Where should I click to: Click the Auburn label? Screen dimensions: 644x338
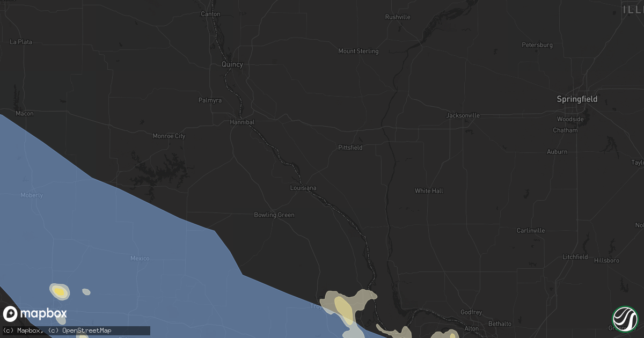click(x=557, y=152)
